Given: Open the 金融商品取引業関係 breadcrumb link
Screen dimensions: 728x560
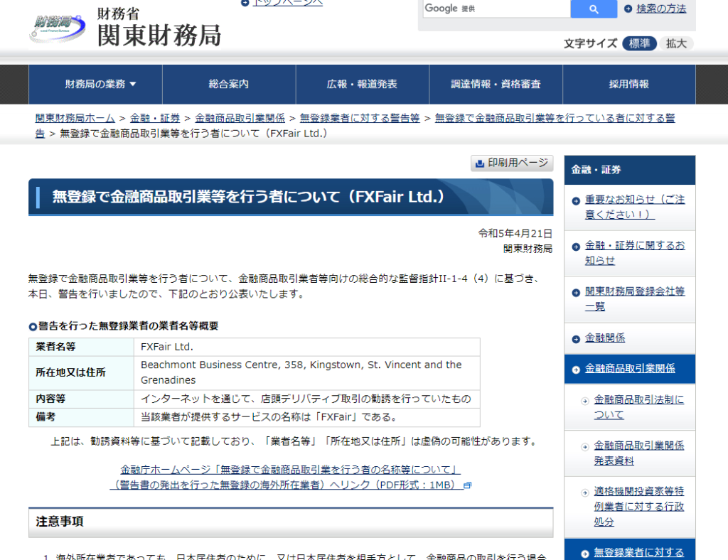Looking at the screenshot, I should click(240, 118).
